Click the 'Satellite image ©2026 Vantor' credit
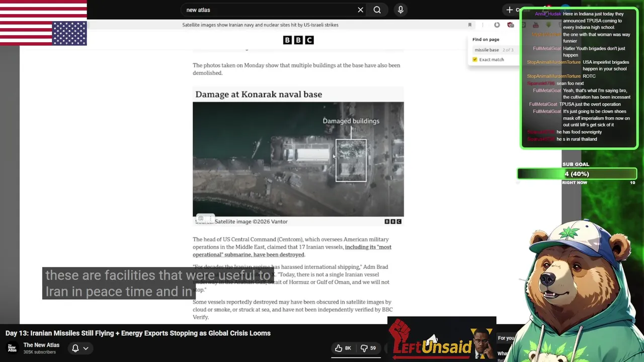The image size is (644, 362). [x=251, y=221]
